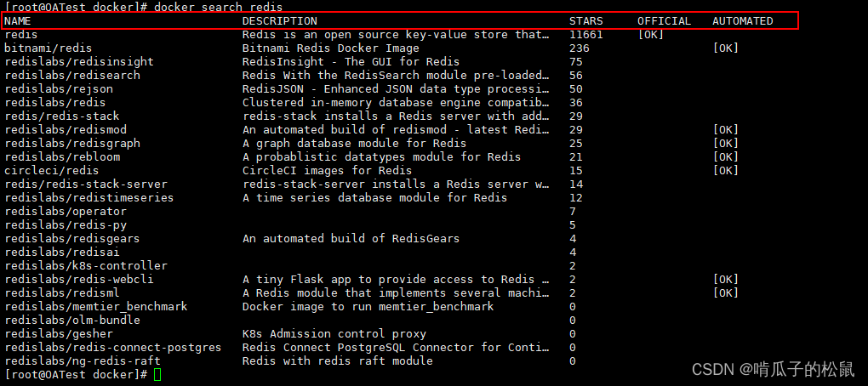Select the redislabs/redis-webcli image name
This screenshot has height=386, width=868.
point(78,279)
